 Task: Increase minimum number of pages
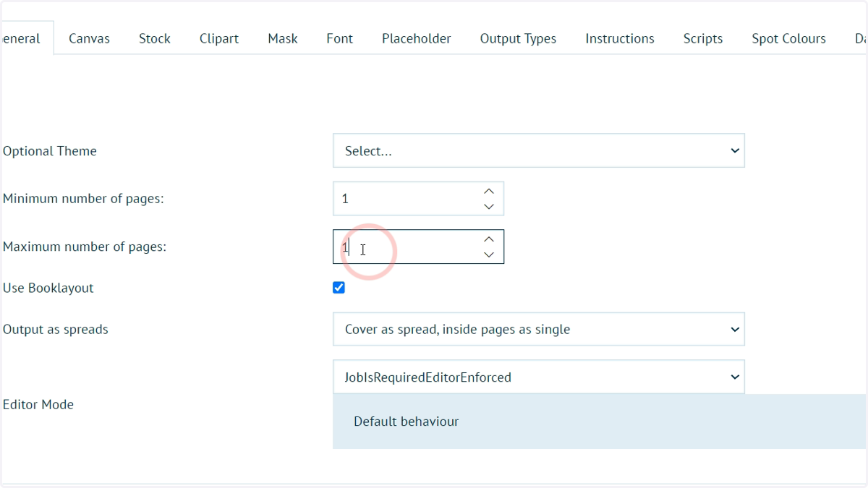coord(489,191)
